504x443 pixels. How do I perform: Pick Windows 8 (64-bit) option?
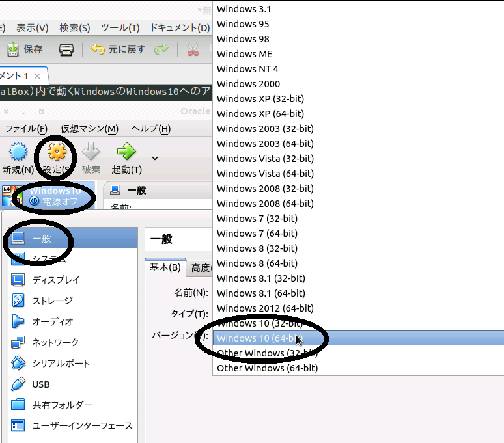point(358,263)
